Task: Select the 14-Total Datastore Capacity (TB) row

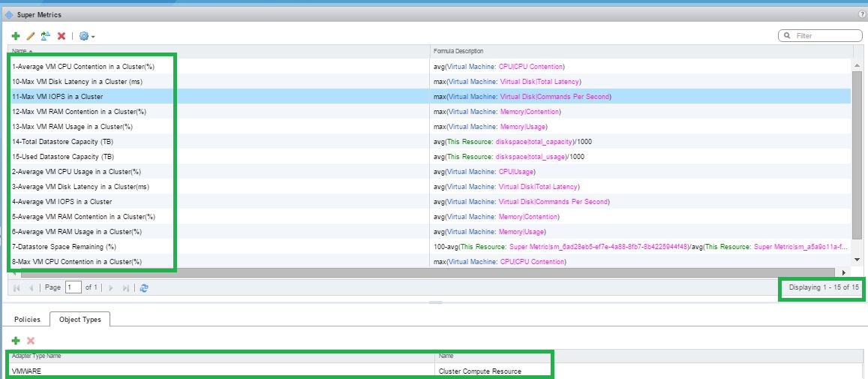Action: point(62,142)
